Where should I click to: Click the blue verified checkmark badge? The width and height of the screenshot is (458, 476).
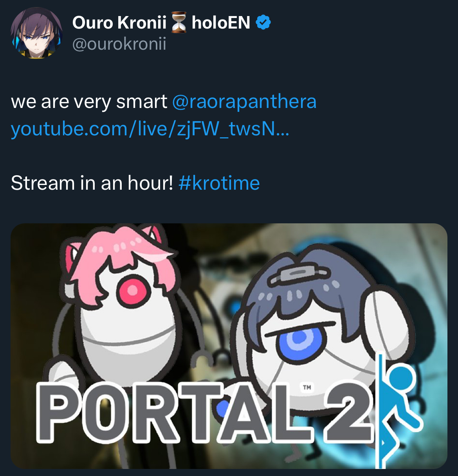(x=263, y=23)
